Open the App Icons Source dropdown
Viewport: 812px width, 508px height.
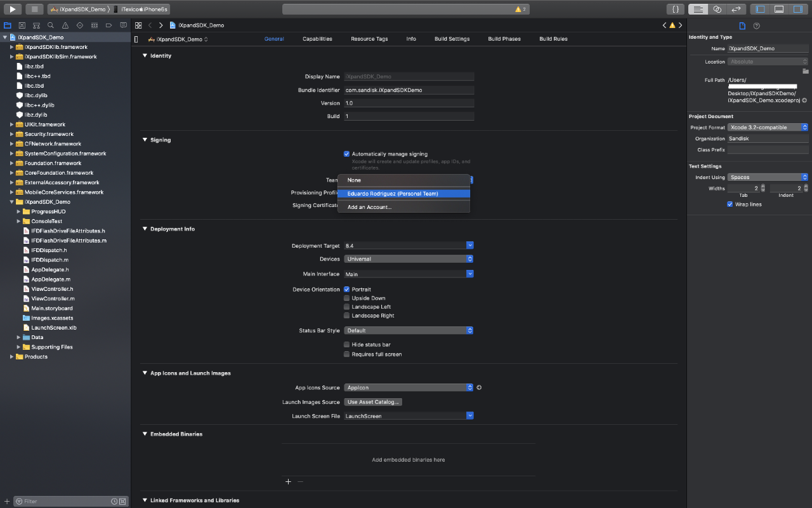409,387
